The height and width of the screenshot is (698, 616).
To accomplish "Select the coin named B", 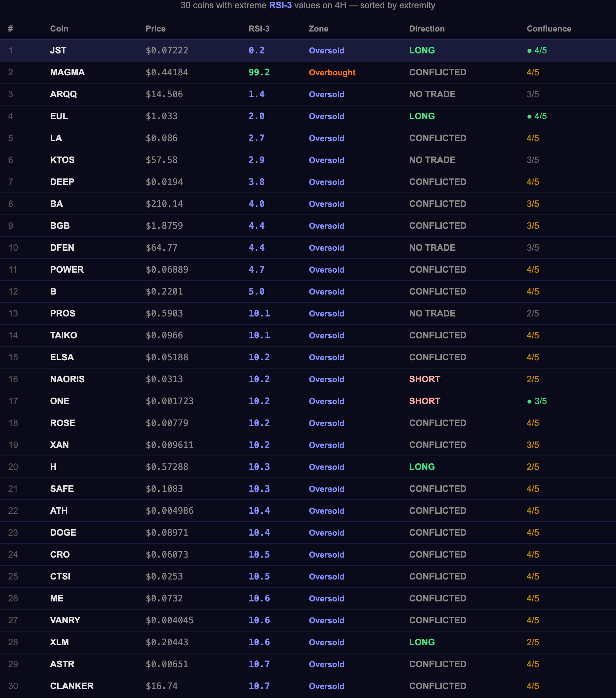I will (x=53, y=292).
